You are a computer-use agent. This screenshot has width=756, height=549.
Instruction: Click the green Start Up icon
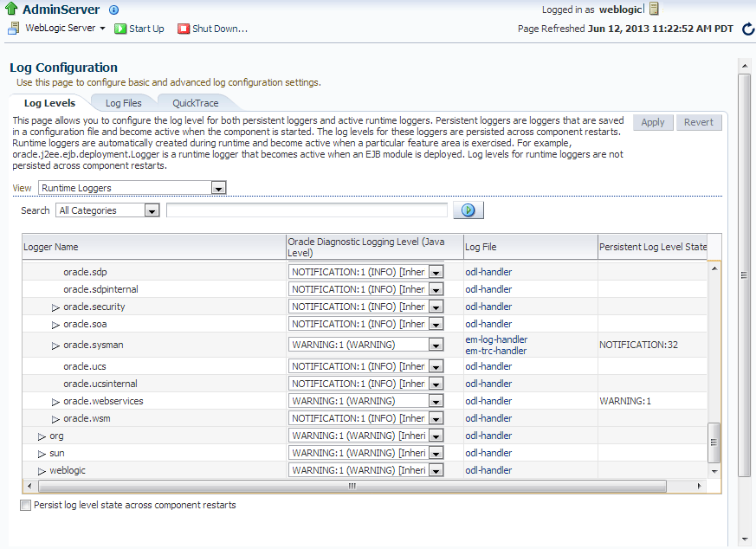[x=121, y=28]
